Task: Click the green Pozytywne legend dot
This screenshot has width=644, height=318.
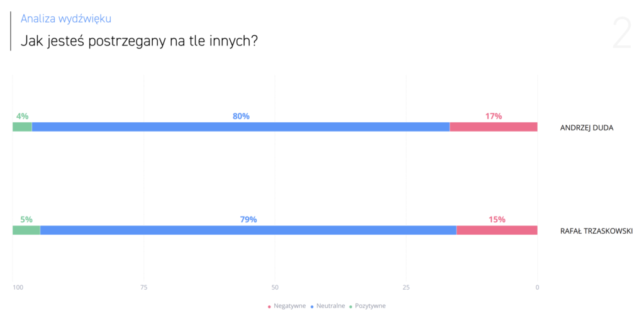Action: [x=350, y=307]
